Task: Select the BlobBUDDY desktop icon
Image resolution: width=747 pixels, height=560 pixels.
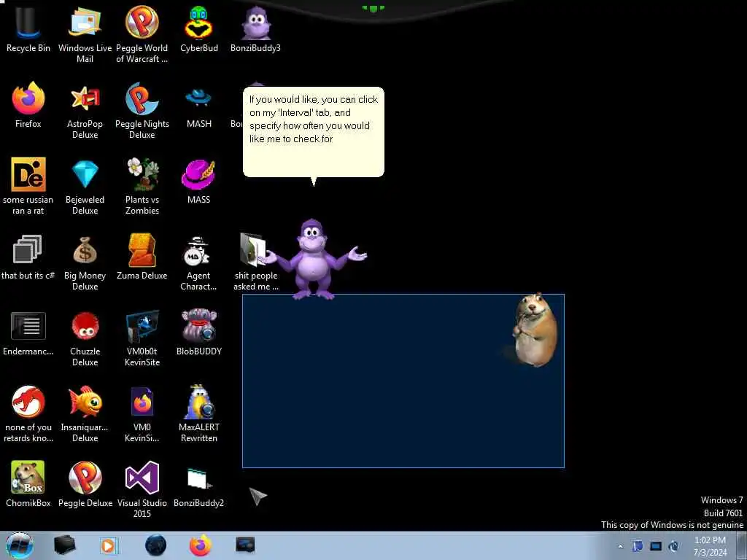Action: pyautogui.click(x=198, y=332)
